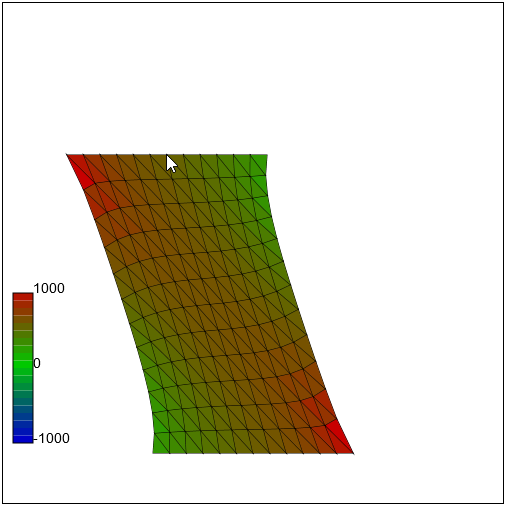Viewport: 507px width, 507px height.
Task: Click the 1000 label above the legend
Action: click(49, 288)
